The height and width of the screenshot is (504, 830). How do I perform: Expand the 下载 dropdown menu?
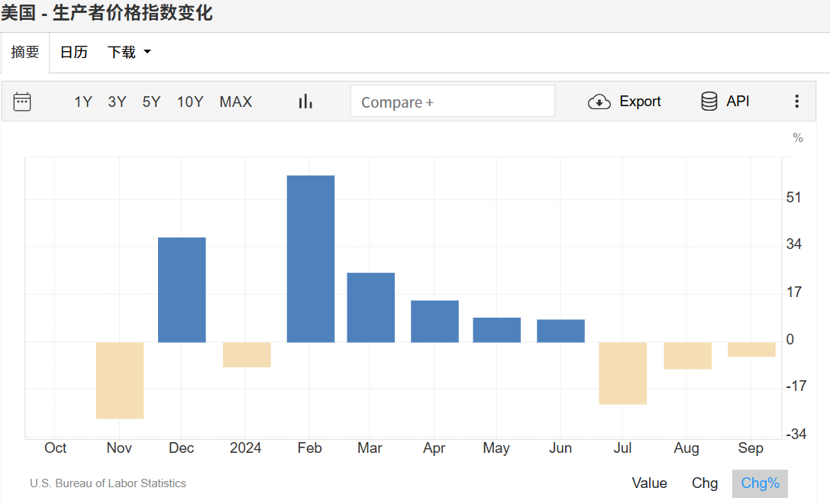tap(129, 52)
